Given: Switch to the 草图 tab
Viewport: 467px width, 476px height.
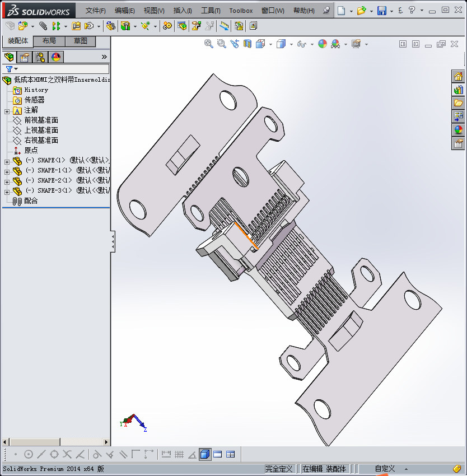Looking at the screenshot, I should [80, 41].
